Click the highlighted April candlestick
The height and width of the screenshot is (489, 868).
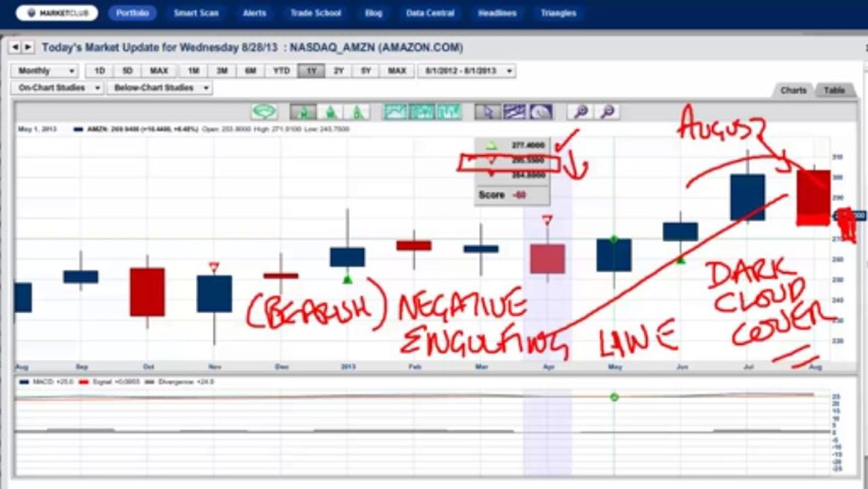[x=547, y=259]
